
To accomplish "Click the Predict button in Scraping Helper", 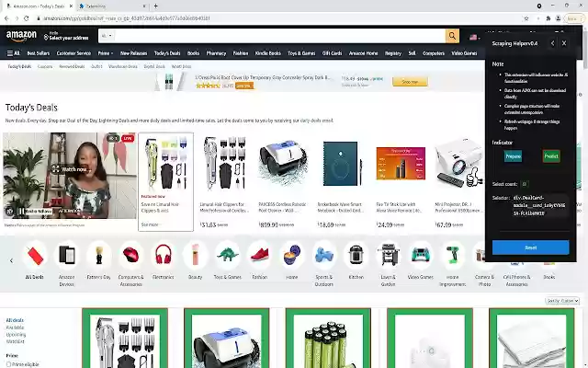I will coord(551,156).
